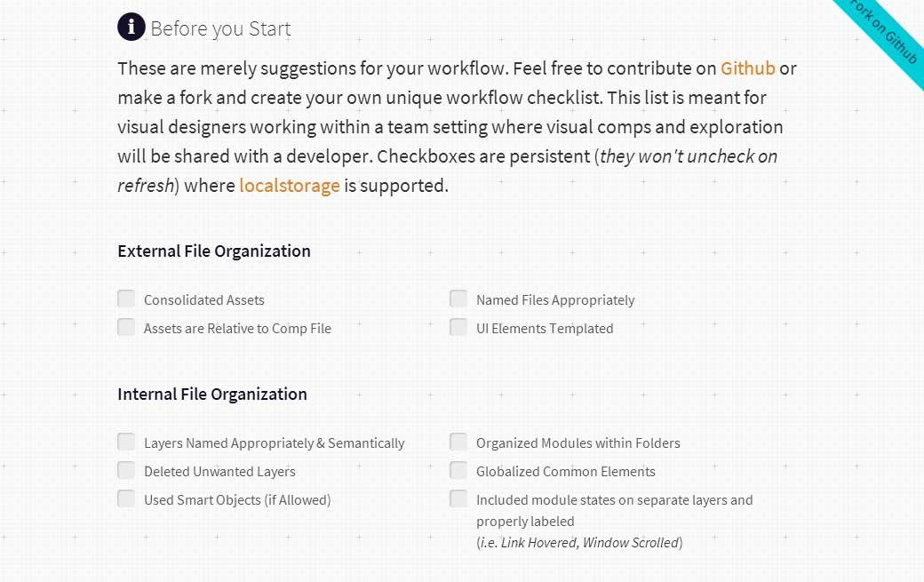Open the Github link in the intro paragraph
Viewport: 924px width, 582px height.
747,68
